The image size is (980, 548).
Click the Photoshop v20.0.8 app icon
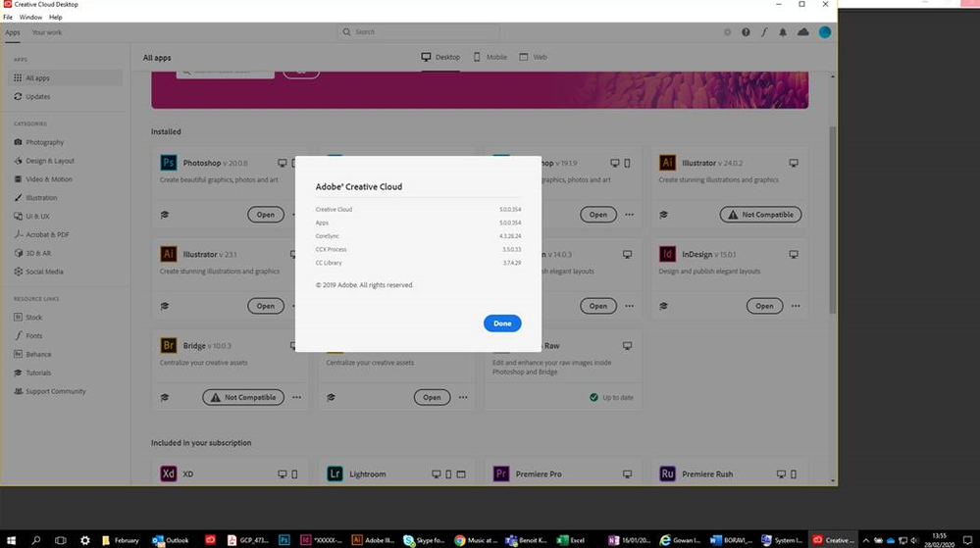click(x=168, y=163)
